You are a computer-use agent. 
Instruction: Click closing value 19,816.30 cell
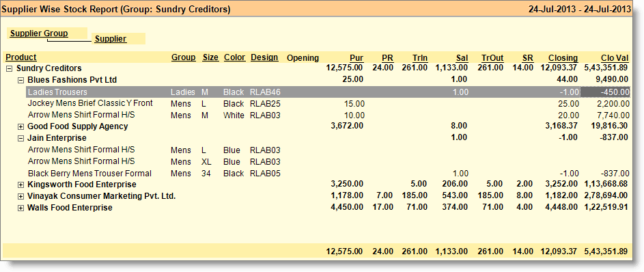(x=608, y=126)
